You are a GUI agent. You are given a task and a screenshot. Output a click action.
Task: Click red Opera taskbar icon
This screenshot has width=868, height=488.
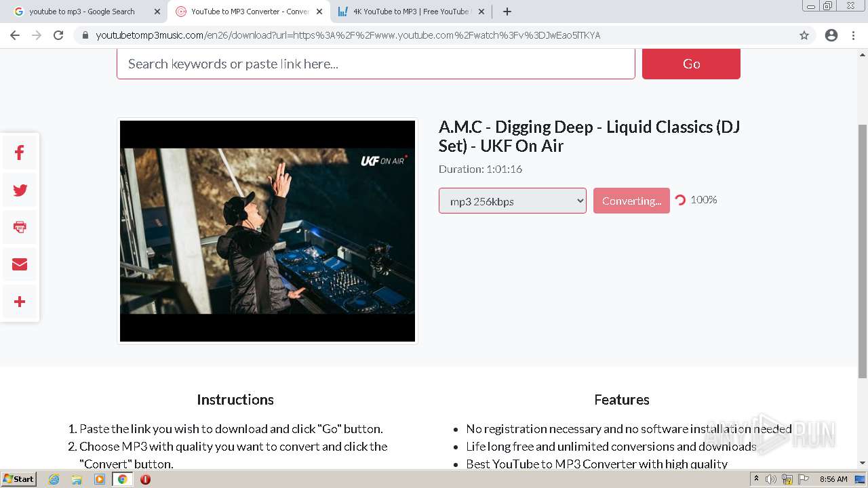click(145, 479)
